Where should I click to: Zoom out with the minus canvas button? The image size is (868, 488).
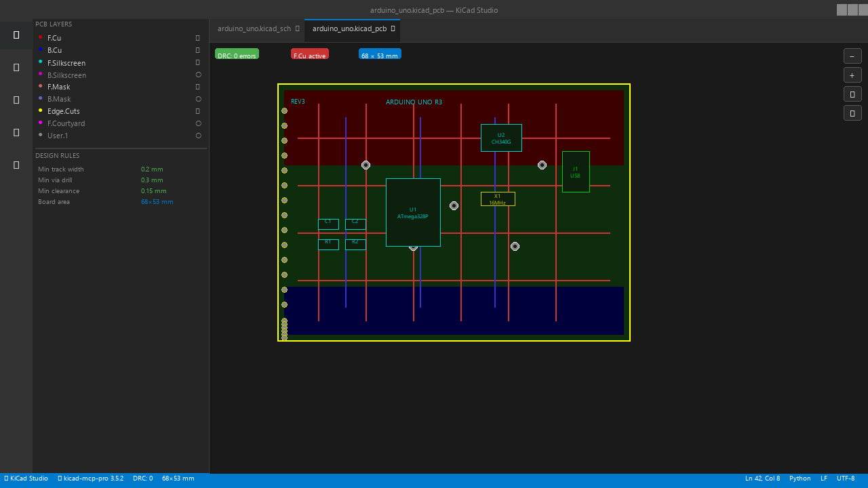852,56
